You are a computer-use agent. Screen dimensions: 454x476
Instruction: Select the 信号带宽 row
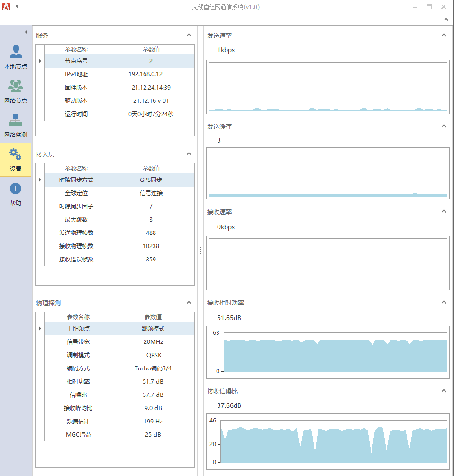pos(119,342)
